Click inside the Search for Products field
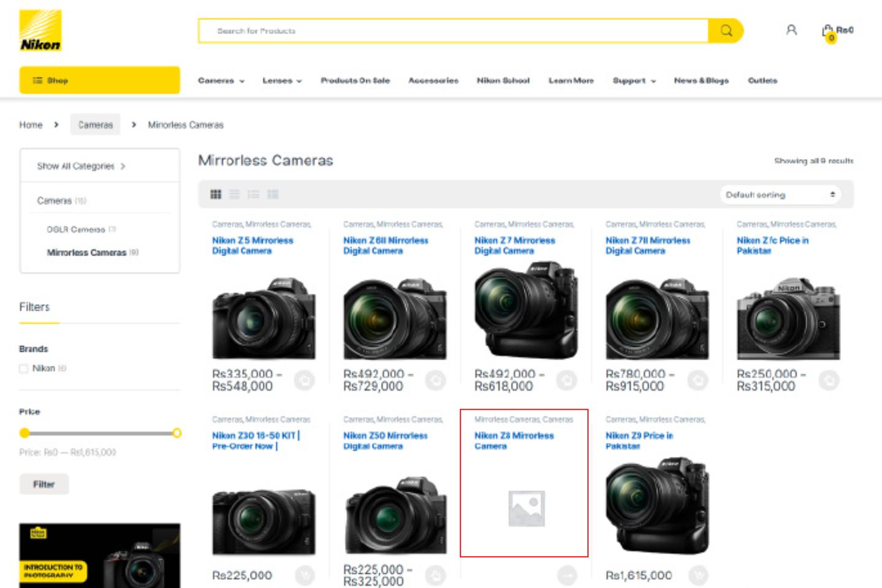Screen dimensions: 882x588 [429, 30]
